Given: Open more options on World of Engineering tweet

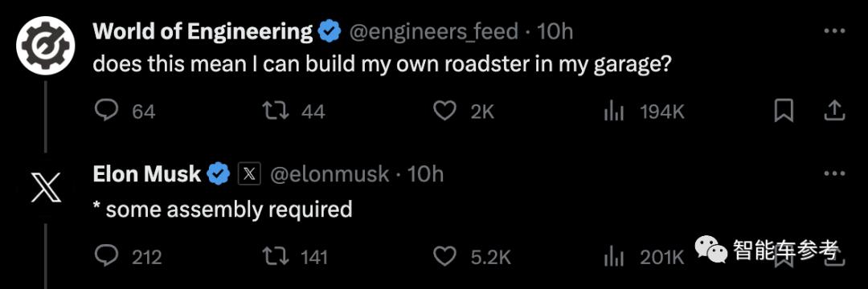Looking at the screenshot, I should click(834, 31).
